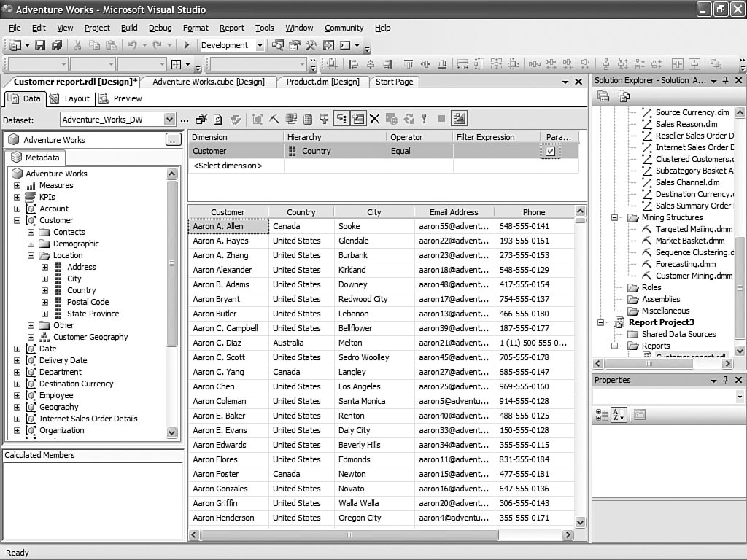Click the Start Debugging play arrow

point(187,45)
